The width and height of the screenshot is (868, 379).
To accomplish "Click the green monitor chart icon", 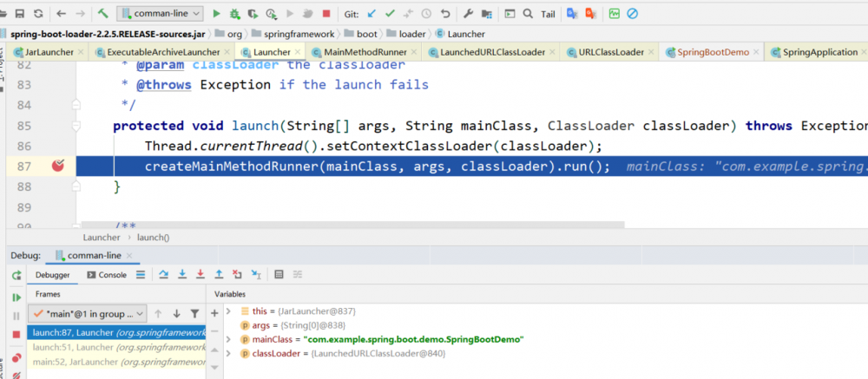I will (x=614, y=13).
